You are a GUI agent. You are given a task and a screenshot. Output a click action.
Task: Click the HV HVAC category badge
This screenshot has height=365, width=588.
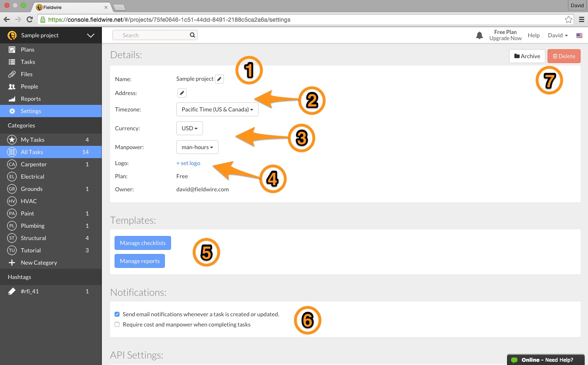pos(12,201)
